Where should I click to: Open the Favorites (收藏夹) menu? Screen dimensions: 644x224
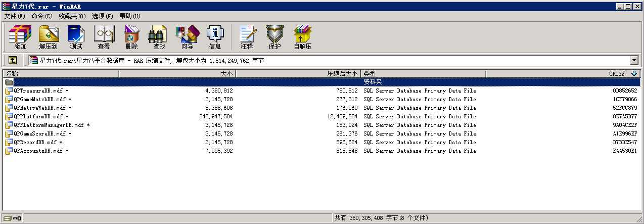pos(72,16)
